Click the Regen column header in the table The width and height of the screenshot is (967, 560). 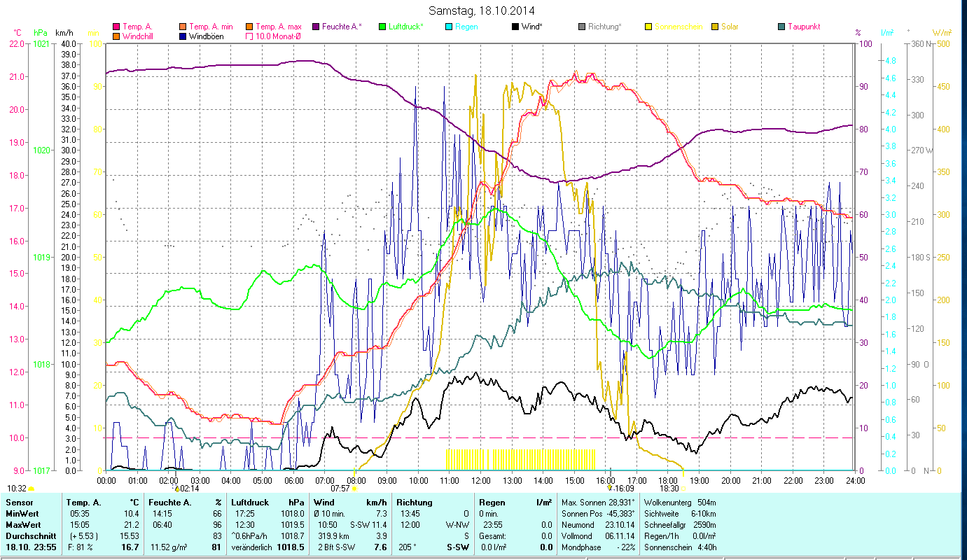pyautogui.click(x=492, y=503)
